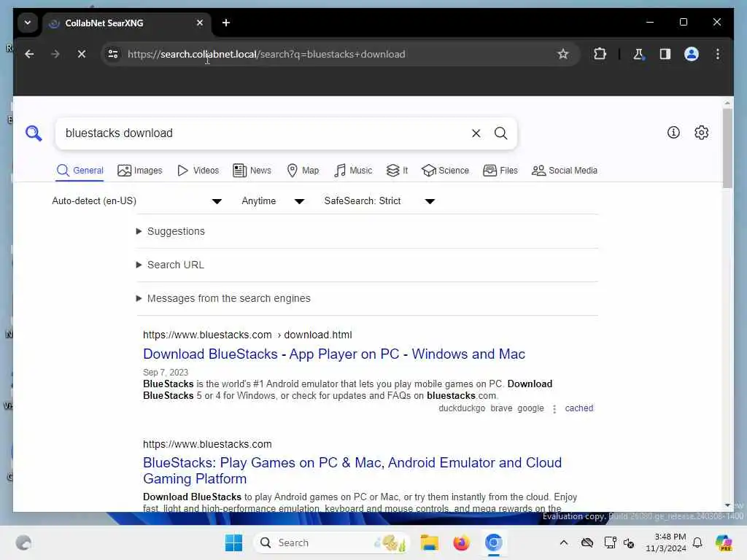Switch to Map search category
Image resolution: width=747 pixels, height=560 pixels.
click(x=303, y=171)
